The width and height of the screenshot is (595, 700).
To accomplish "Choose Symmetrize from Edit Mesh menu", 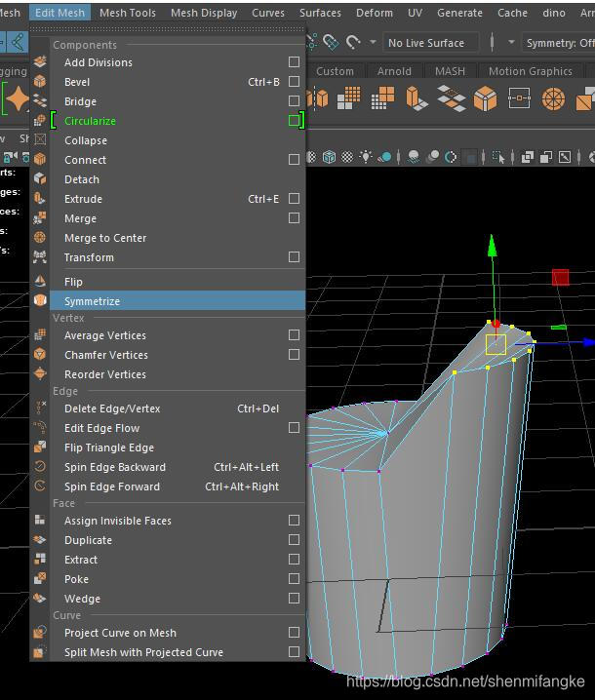I will point(178,300).
